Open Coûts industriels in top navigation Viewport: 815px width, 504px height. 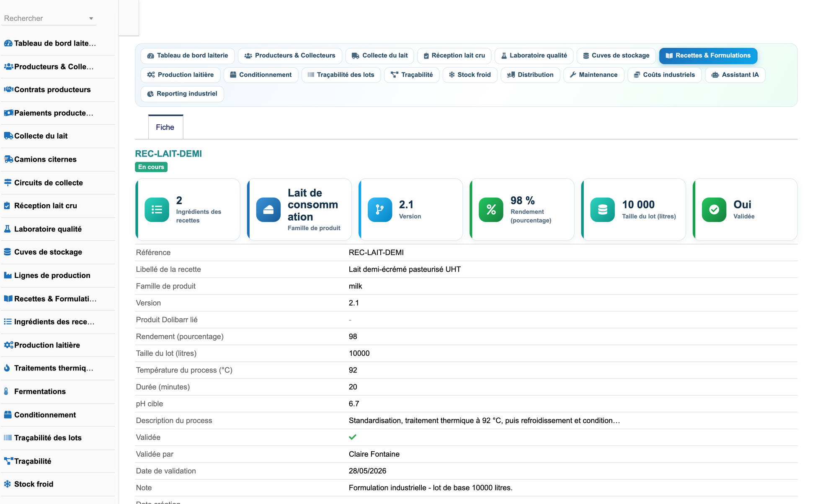(664, 75)
